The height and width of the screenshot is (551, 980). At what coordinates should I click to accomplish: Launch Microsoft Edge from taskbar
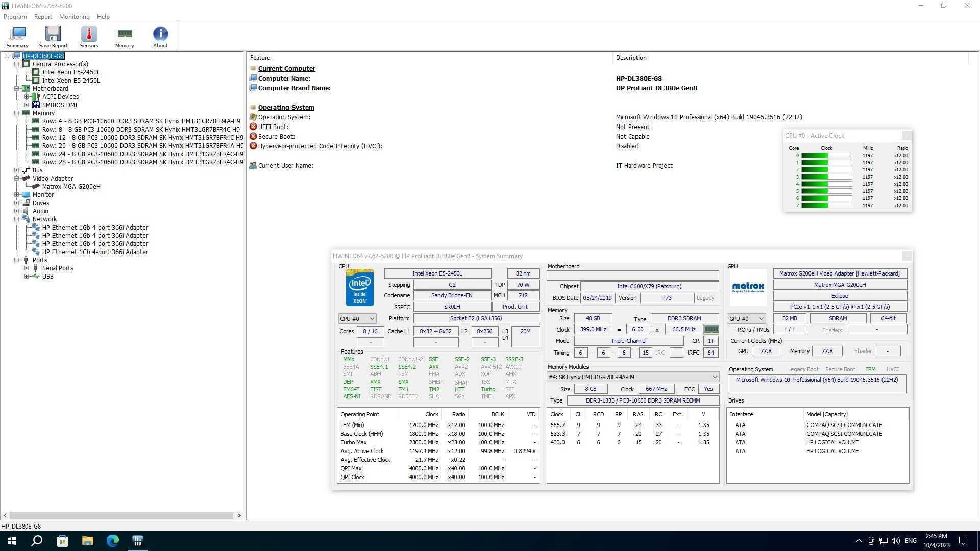[112, 541]
